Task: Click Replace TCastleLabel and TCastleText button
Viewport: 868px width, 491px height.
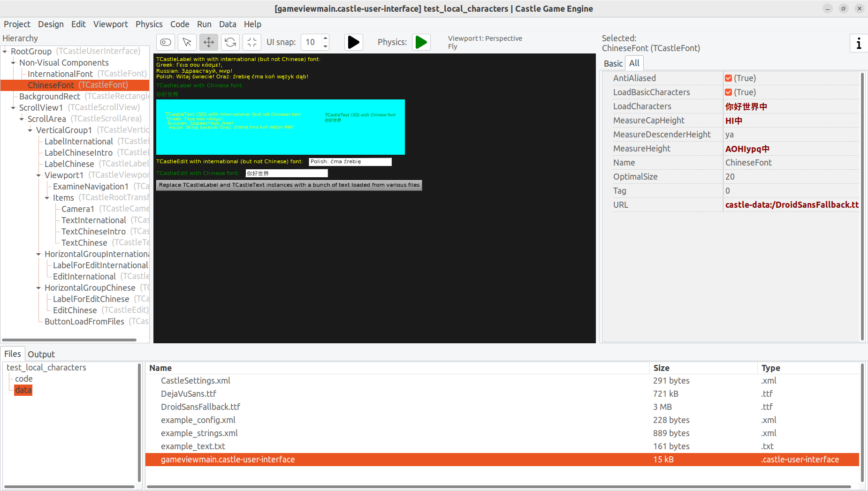Action: pos(289,185)
